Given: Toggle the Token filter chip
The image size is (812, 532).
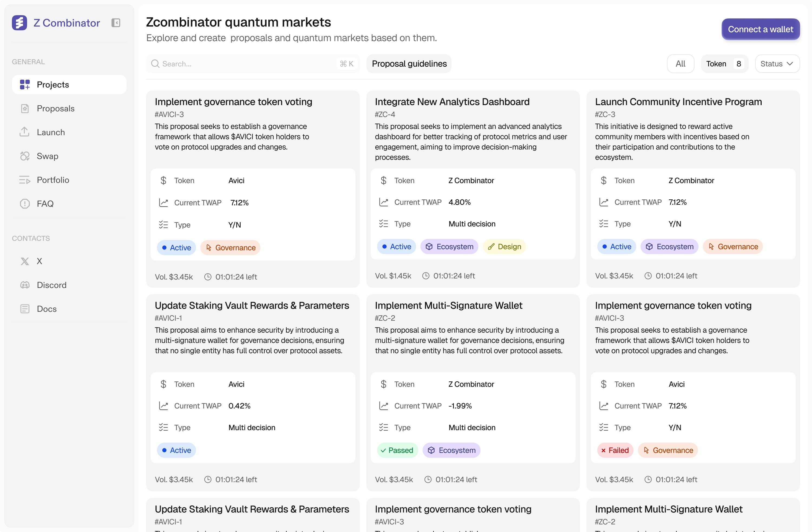Looking at the screenshot, I should pyautogui.click(x=716, y=64).
